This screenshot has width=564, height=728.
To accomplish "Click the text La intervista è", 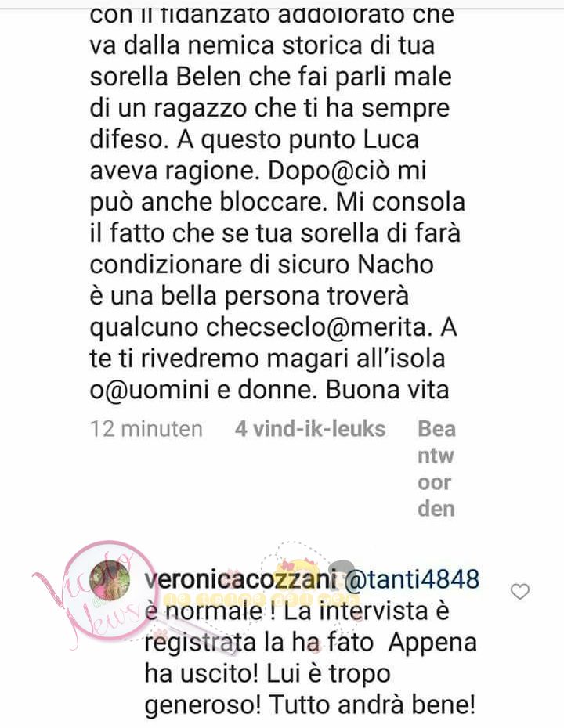I will click(367, 611).
